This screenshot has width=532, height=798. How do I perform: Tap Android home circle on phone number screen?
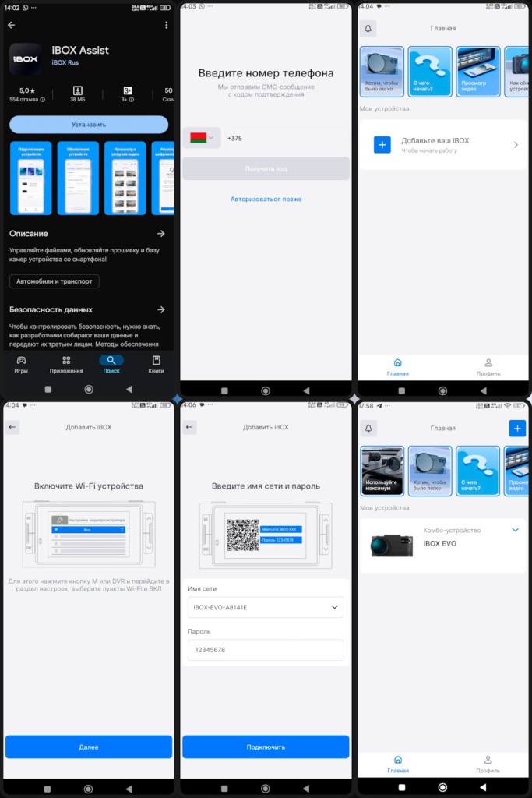[x=265, y=391]
